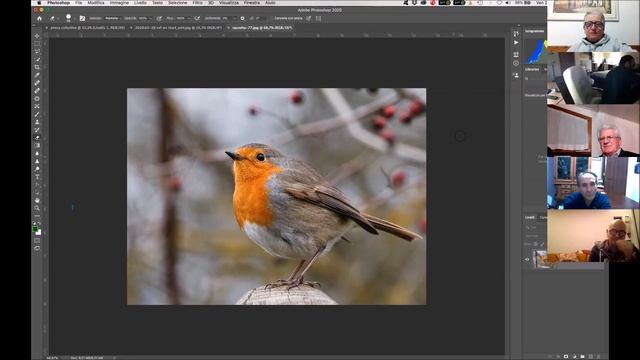640x360 pixels.
Task: Switch to the Livelli panel tab
Action: (530, 218)
